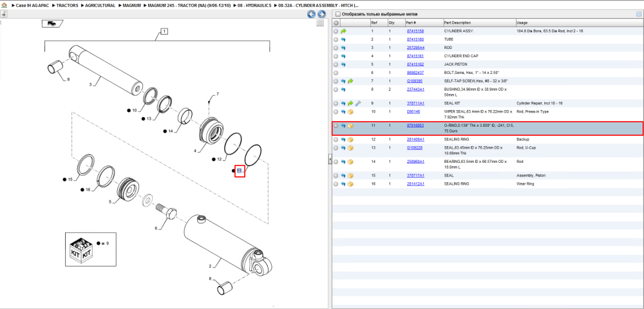Open part number link 87415158
644x309 pixels.
click(x=415, y=31)
